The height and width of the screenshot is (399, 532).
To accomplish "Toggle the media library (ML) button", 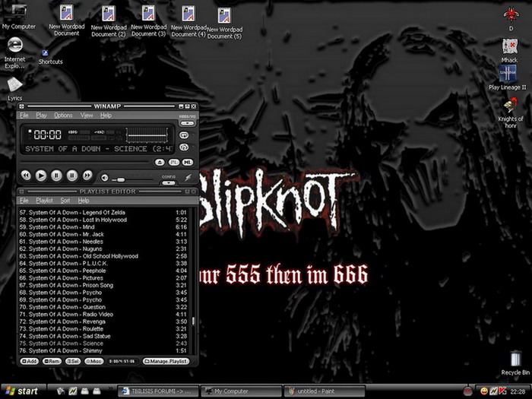I will point(188,163).
